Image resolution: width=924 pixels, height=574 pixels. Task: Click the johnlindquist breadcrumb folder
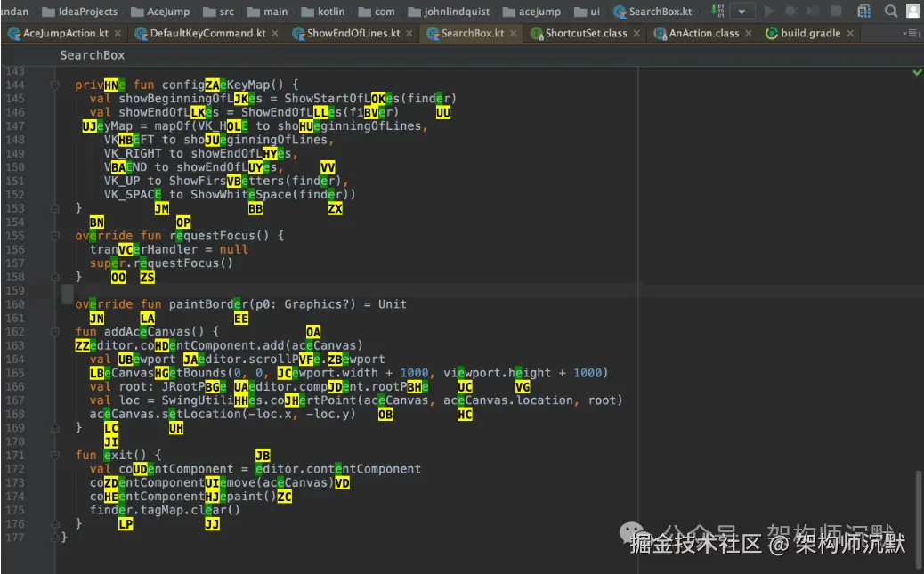tap(449, 12)
